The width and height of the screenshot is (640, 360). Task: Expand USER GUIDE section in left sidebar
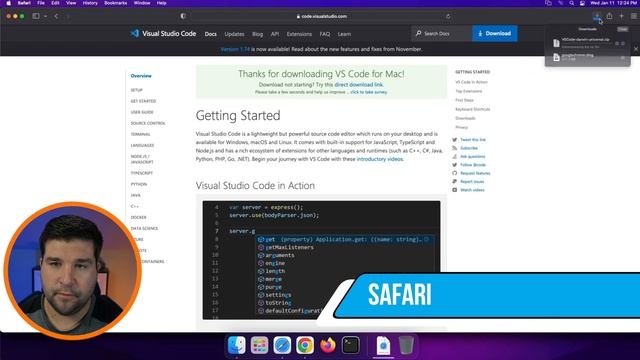point(142,112)
